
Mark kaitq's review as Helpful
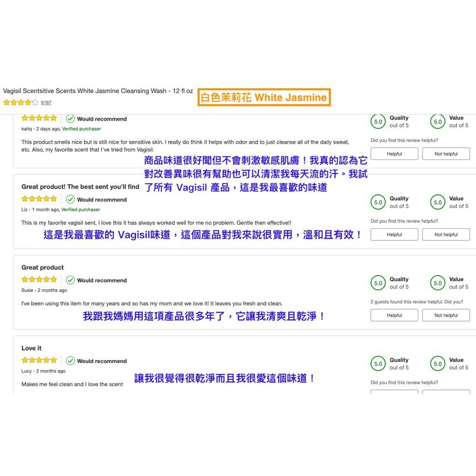click(394, 154)
